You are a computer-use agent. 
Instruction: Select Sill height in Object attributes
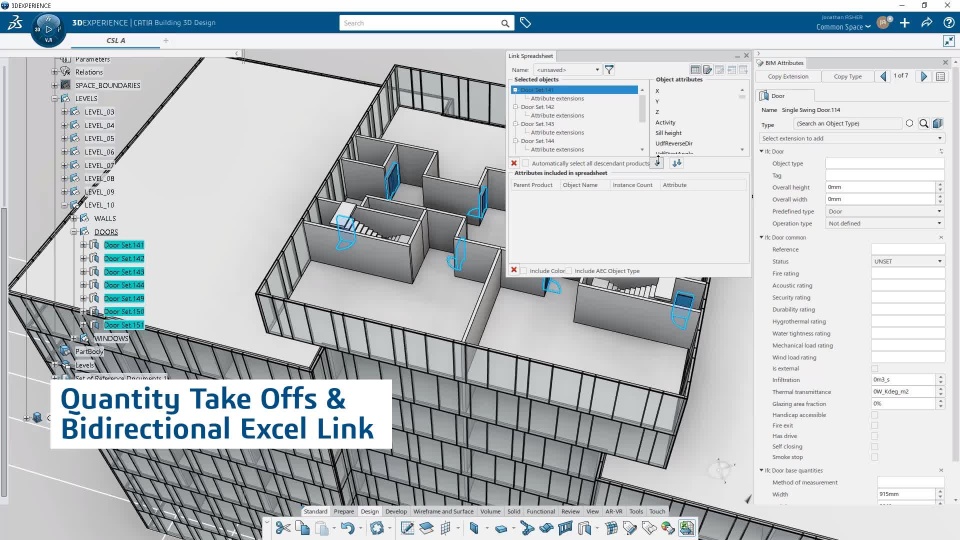(x=669, y=133)
